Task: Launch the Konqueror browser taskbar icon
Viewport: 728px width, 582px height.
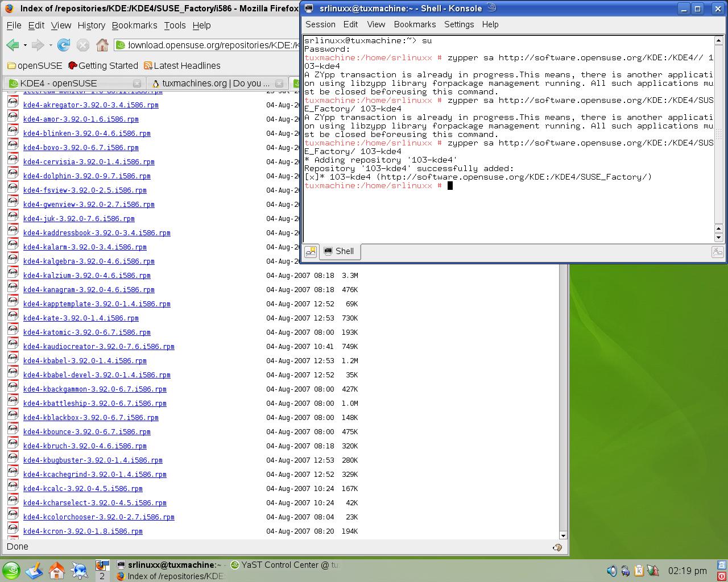Action: click(x=80, y=570)
